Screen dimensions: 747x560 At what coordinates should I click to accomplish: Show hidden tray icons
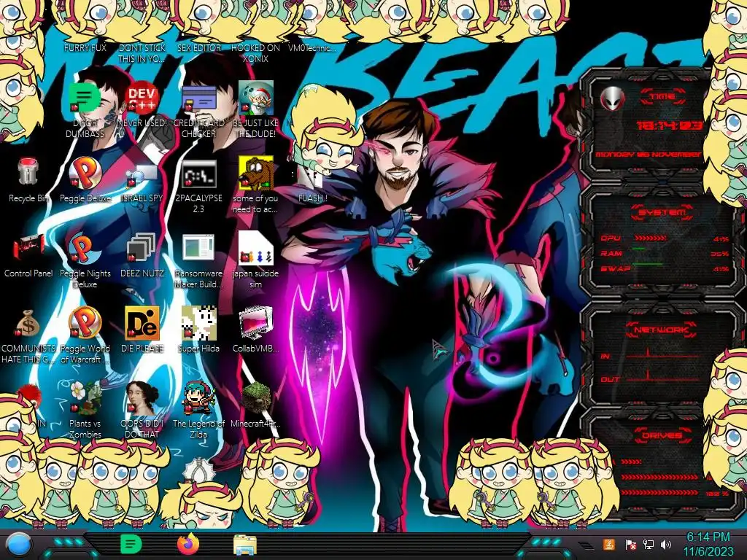tap(587, 545)
